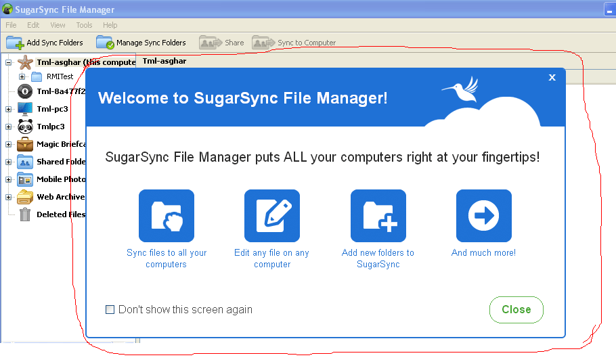Select Tml-asghar (this computer) tree label

coord(86,62)
